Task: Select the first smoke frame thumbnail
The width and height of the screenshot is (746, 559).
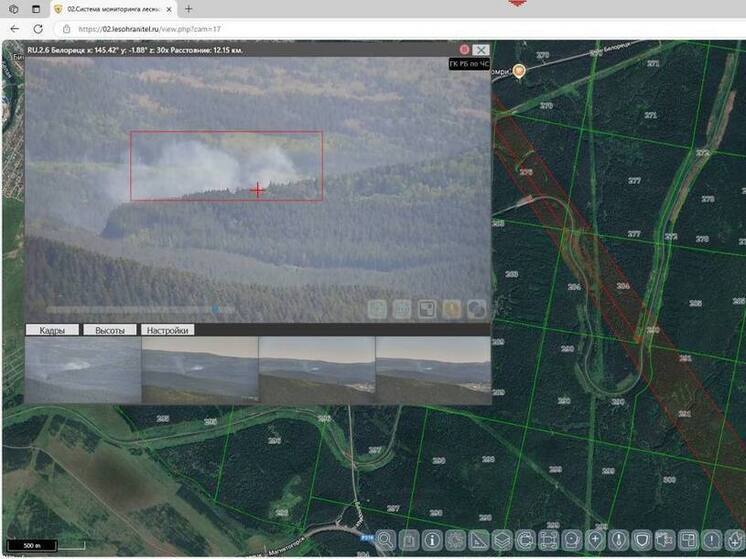Action: [82, 369]
